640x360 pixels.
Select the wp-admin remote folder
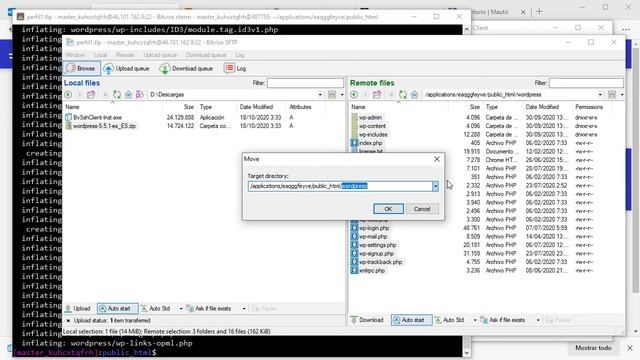coord(370,118)
